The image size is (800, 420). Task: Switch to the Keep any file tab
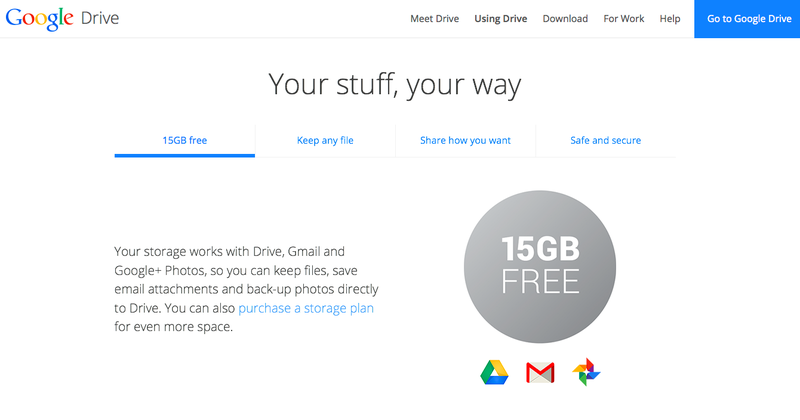coord(325,141)
